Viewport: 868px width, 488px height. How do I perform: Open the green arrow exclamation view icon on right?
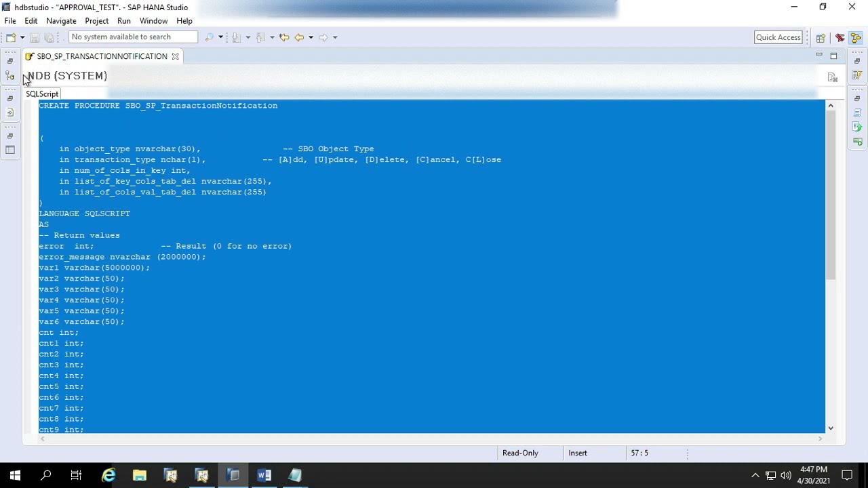click(x=857, y=127)
